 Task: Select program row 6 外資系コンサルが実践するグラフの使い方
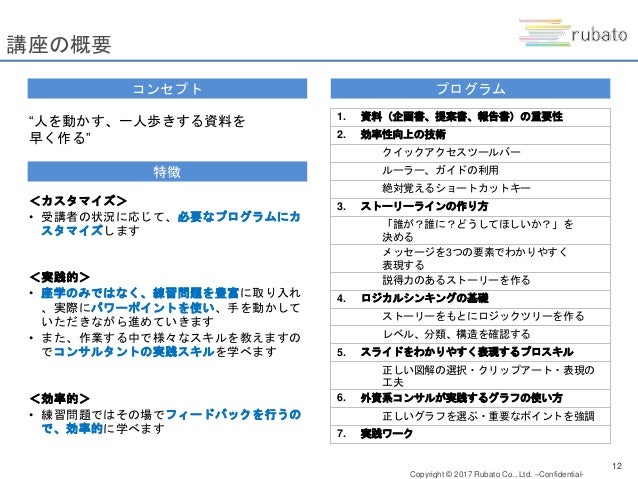470,398
